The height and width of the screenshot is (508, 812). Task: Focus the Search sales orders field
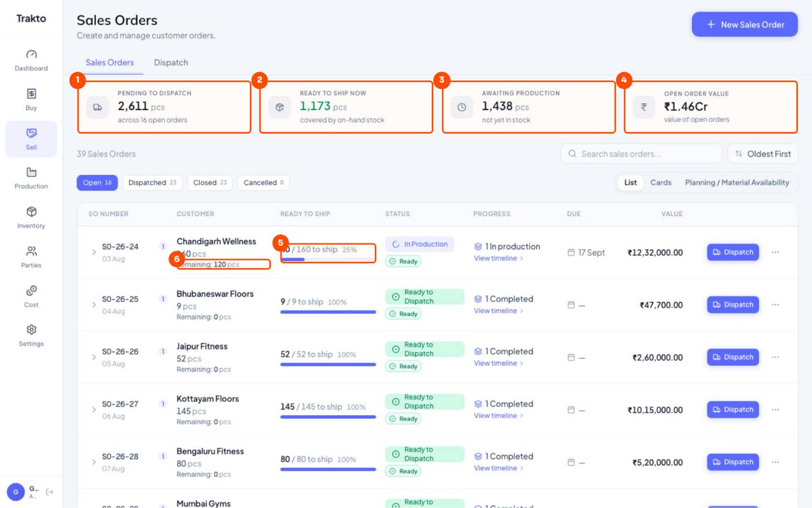pos(641,154)
